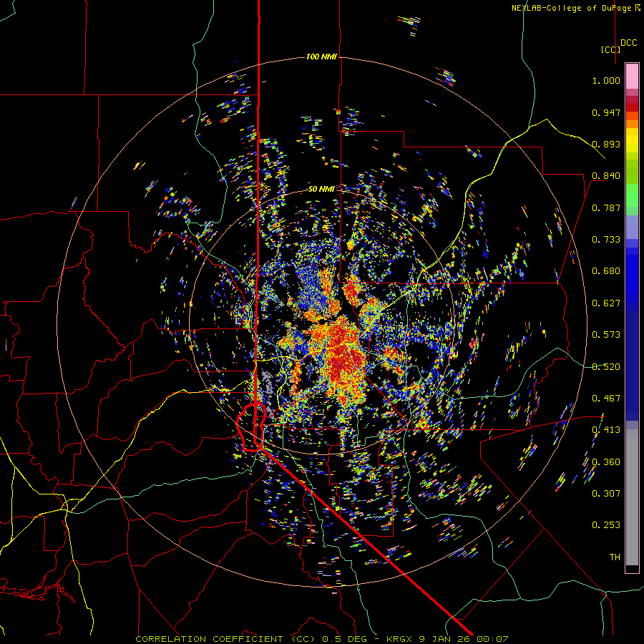This screenshot has height=644, width=644.
Task: Click the [CC] legend heading
Action: click(610, 49)
